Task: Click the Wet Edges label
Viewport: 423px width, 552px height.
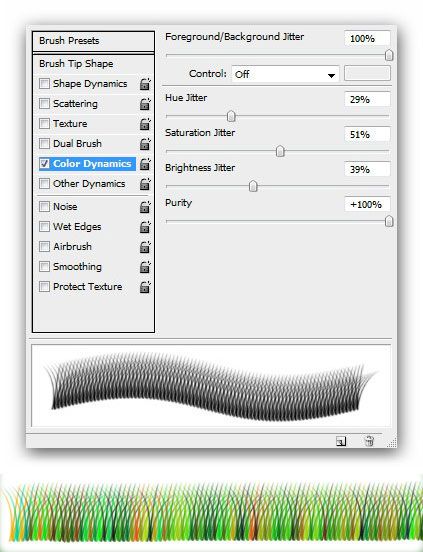Action: (x=77, y=226)
